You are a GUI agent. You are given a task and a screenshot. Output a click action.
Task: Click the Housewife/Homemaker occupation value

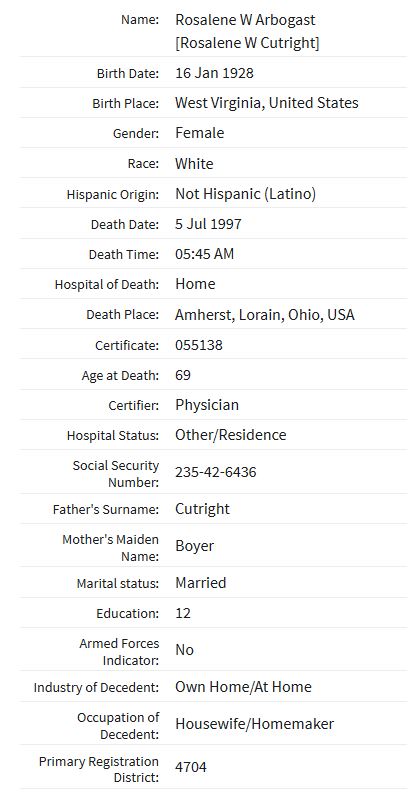click(x=254, y=724)
